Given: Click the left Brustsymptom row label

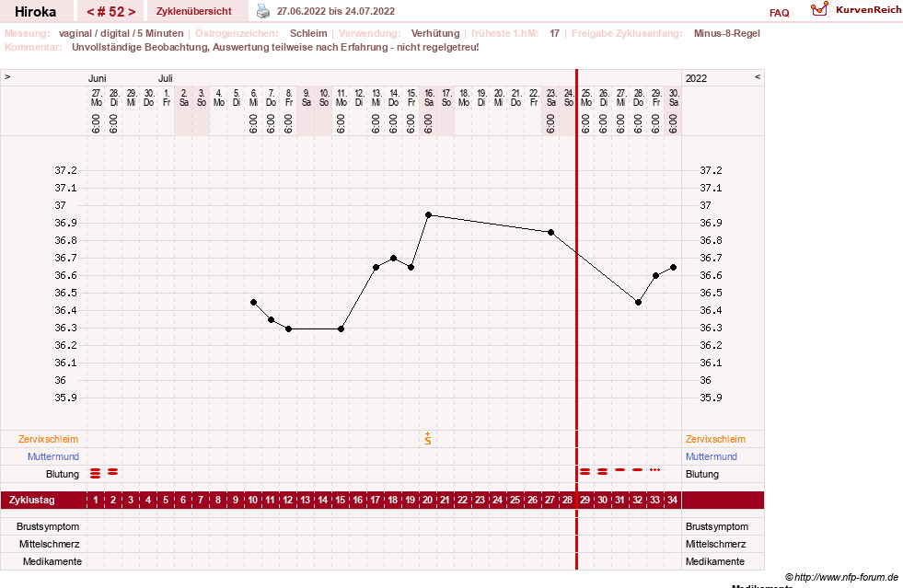Looking at the screenshot, I should [x=48, y=526].
